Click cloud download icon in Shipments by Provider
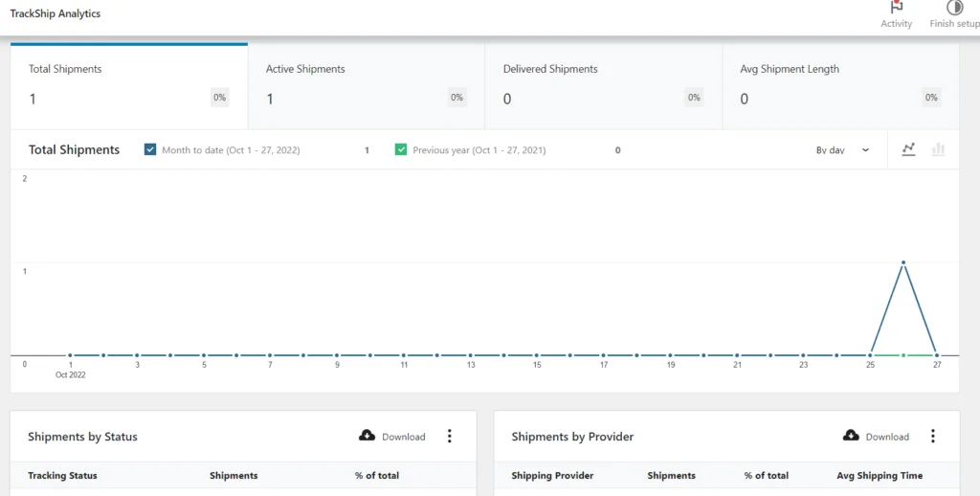The image size is (980, 496). coord(851,436)
